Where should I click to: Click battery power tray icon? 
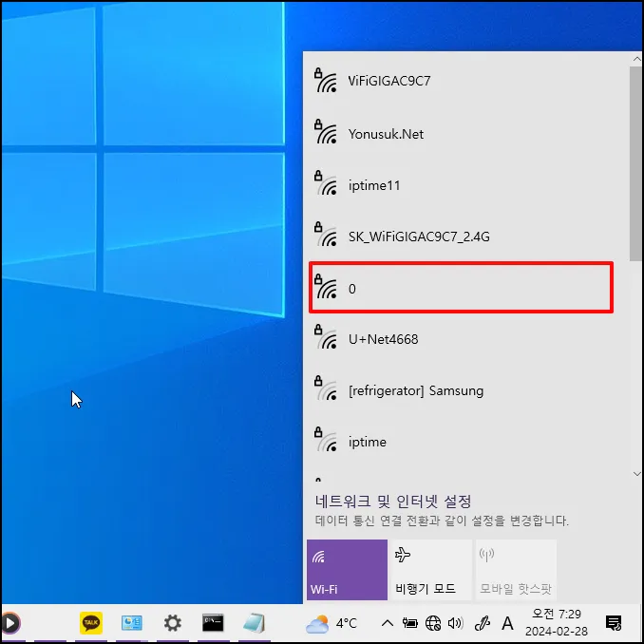click(409, 623)
